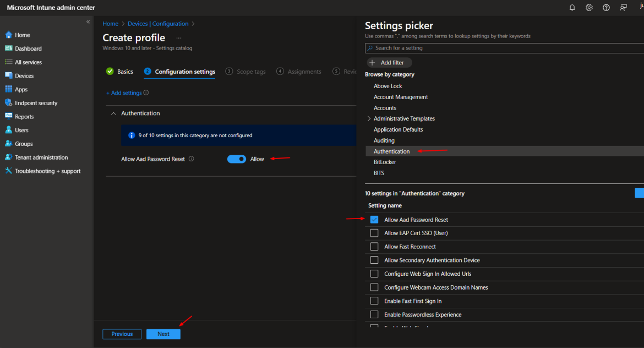Toggle the Allow Aad Password Reset switch
The height and width of the screenshot is (348, 644).
click(237, 159)
